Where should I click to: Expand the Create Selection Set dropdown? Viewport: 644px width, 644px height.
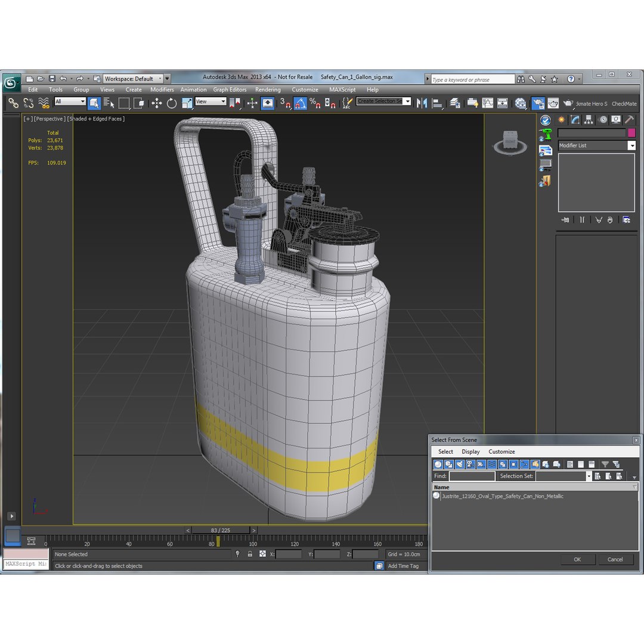click(x=407, y=101)
